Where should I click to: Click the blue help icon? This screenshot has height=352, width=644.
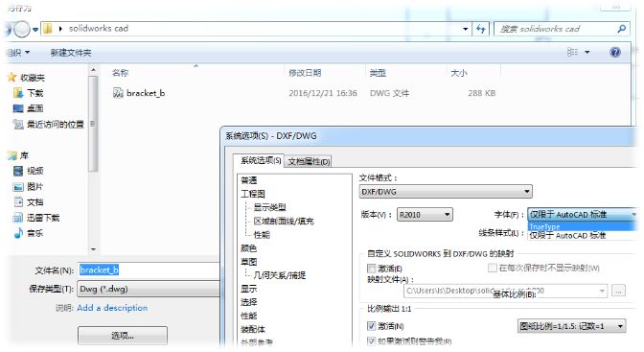tap(615, 52)
